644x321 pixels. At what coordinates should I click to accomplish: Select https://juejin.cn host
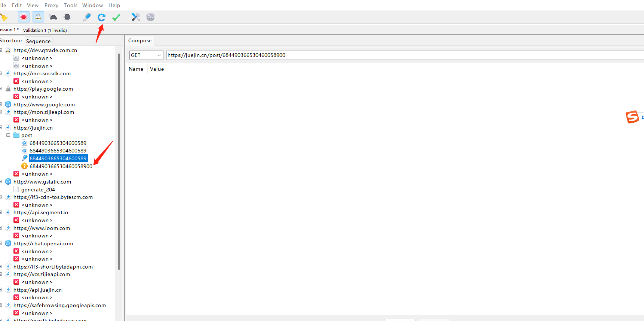[x=33, y=128]
